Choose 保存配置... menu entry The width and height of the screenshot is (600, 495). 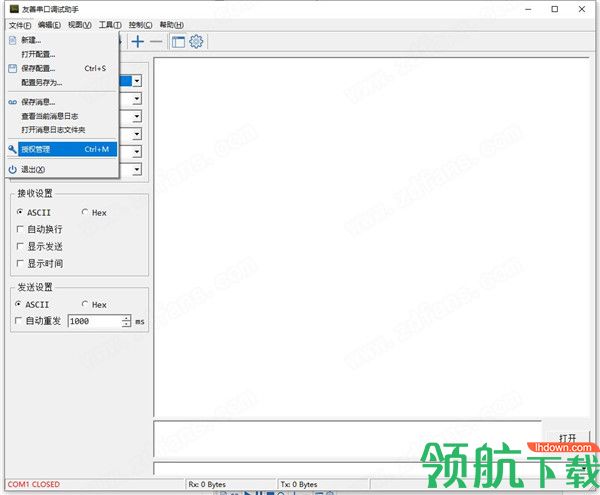62,68
